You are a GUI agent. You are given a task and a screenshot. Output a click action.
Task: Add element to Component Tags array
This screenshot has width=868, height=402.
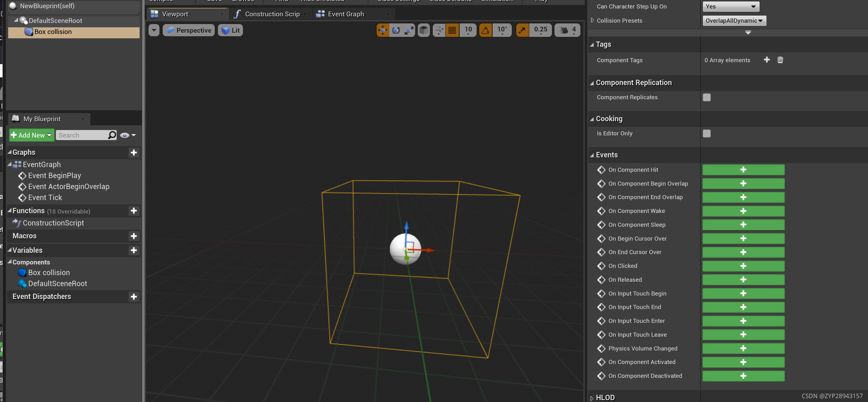pyautogui.click(x=767, y=60)
